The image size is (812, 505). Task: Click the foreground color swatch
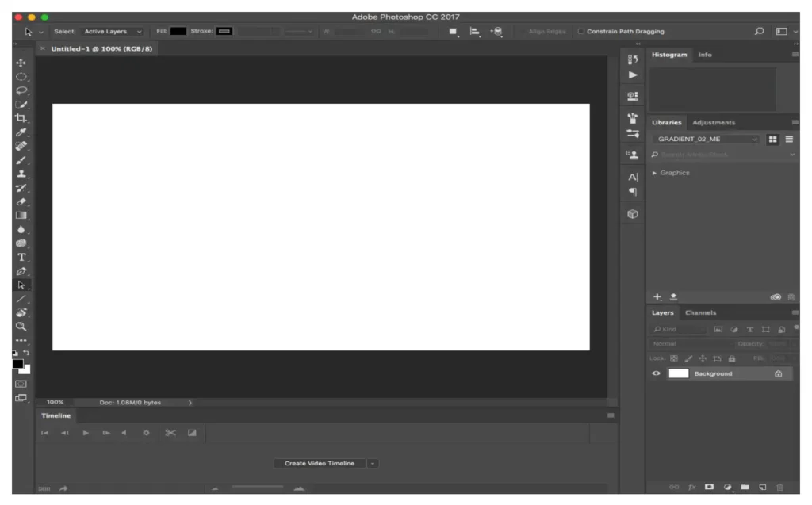17,364
